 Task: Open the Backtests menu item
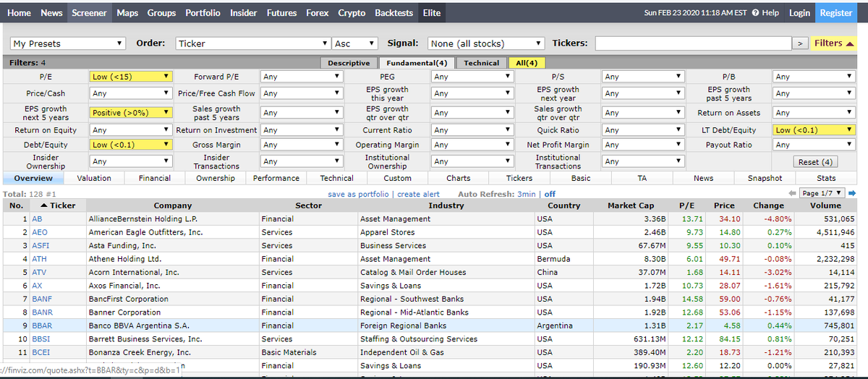point(394,13)
